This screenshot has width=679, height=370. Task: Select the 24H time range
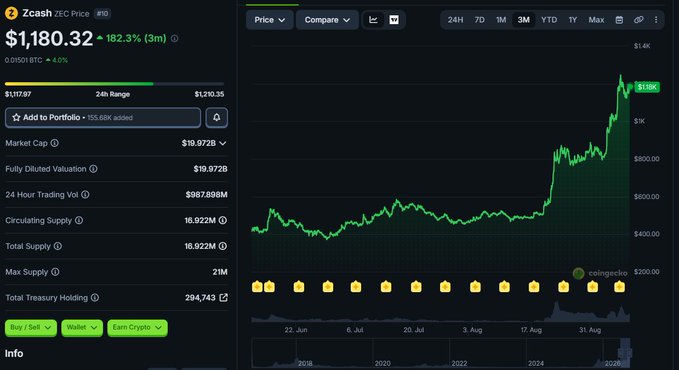point(455,20)
